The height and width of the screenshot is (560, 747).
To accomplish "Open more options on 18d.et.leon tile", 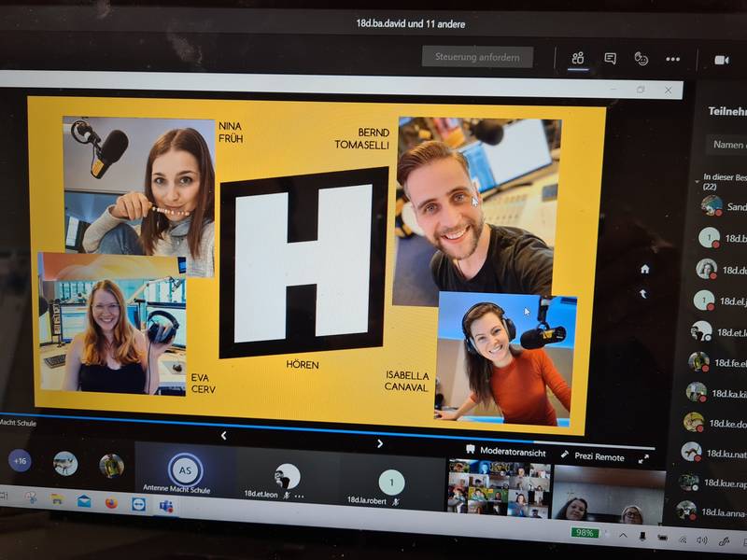I will click(299, 497).
